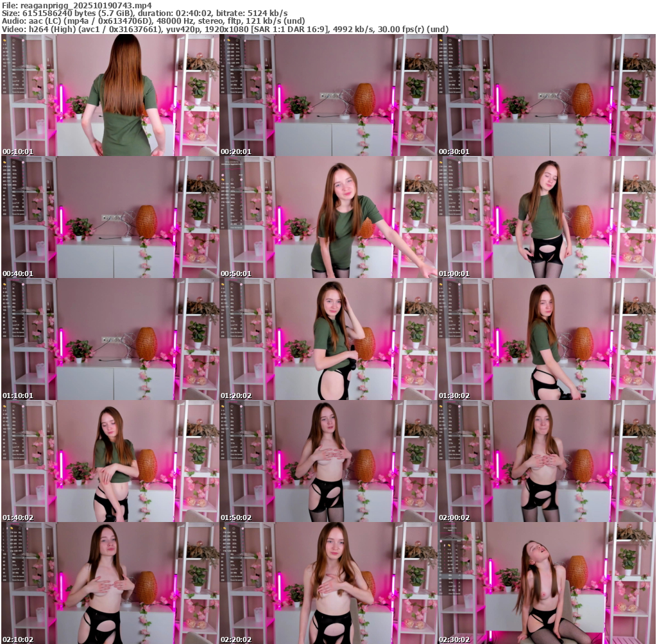Click the 'Size: 6151586240 bytes' header line
Screen dimensions: 657x644
144,13
